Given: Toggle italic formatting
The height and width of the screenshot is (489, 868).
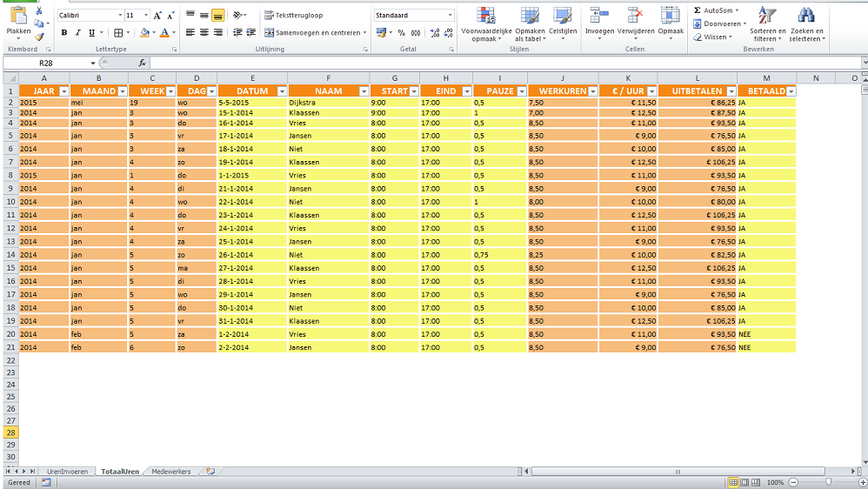Looking at the screenshot, I should (77, 33).
